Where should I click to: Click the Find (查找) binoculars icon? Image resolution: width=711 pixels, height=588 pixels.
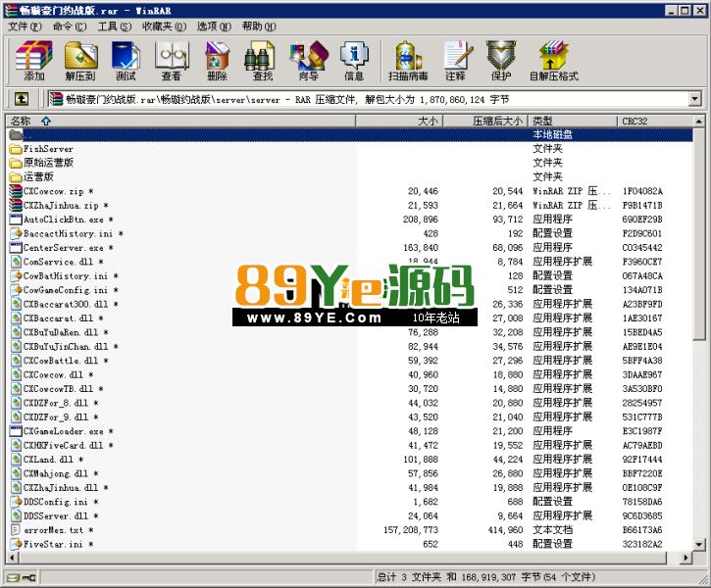click(259, 55)
